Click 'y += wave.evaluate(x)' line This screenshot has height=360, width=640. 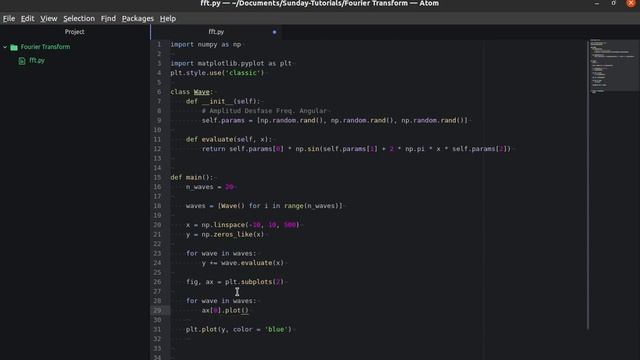(x=242, y=263)
